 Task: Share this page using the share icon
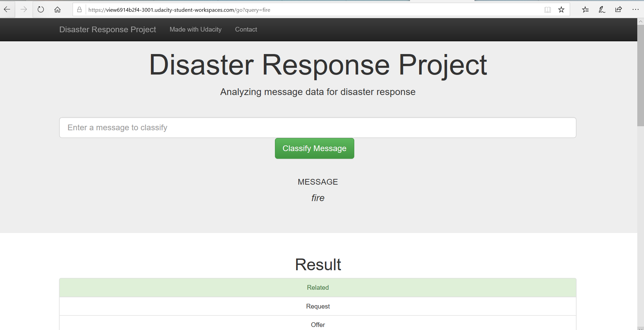pyautogui.click(x=618, y=10)
